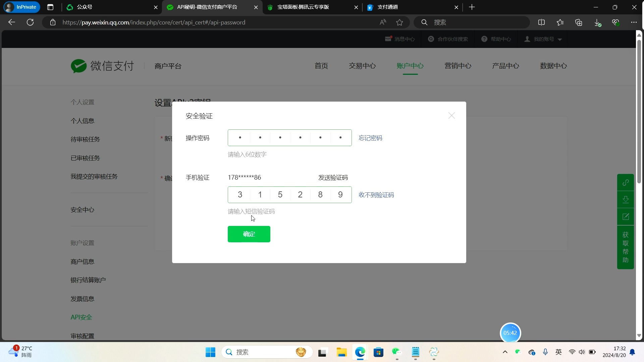Screen dimensions: 644x362
Task: Add current page to favorites
Action: click(400, 22)
